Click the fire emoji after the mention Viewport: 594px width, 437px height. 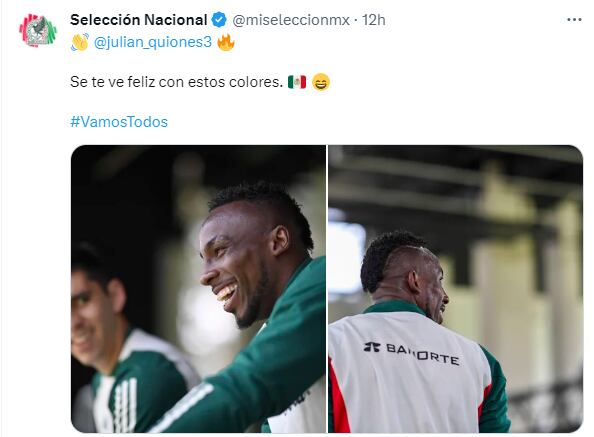[x=226, y=42]
